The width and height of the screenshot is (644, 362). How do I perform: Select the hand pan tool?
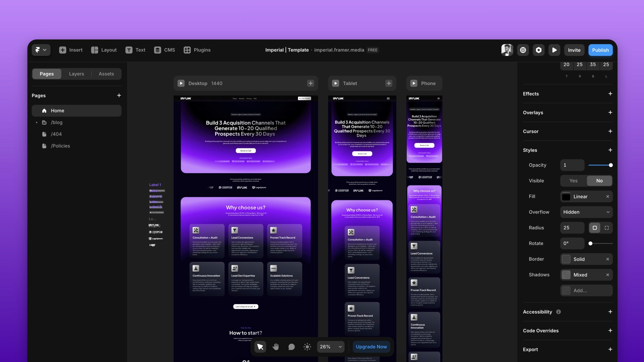[276, 346]
